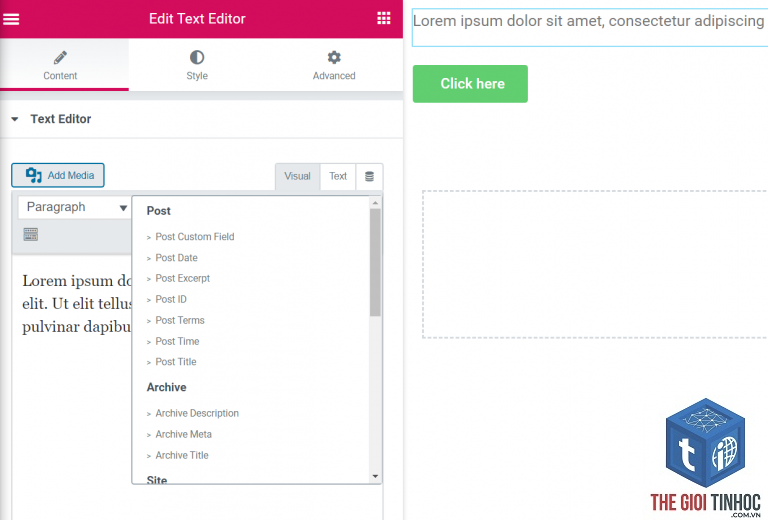Viewport: 768px width, 520px height.
Task: Switch to the Content tab
Action: (x=60, y=65)
